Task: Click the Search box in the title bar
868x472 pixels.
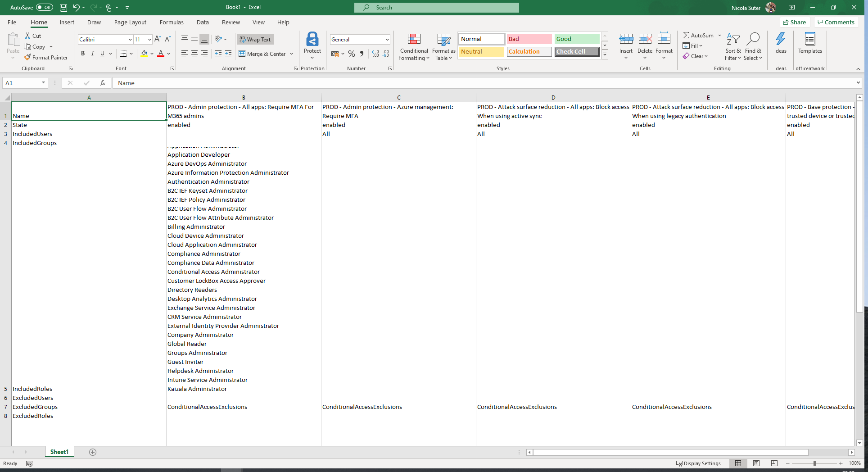Action: point(436,8)
